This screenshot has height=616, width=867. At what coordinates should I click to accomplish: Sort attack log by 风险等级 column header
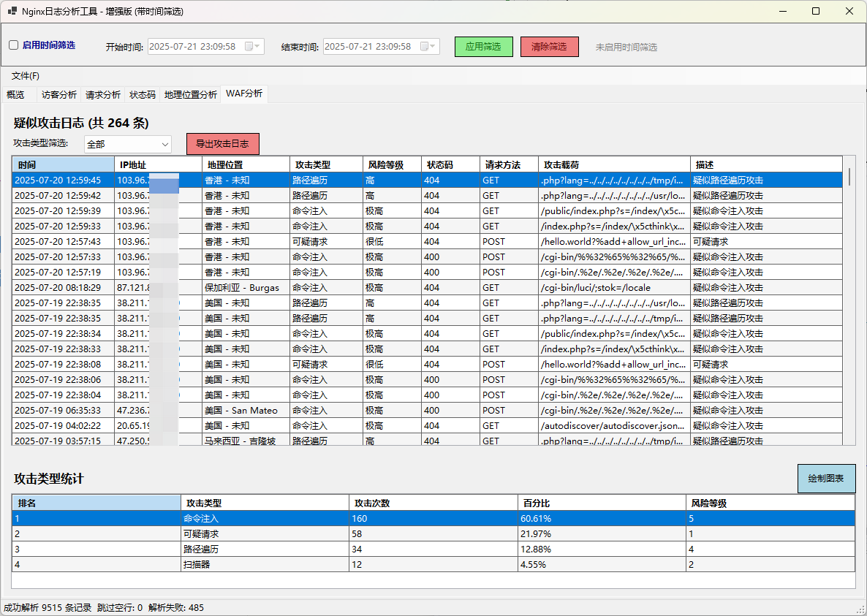click(x=391, y=165)
